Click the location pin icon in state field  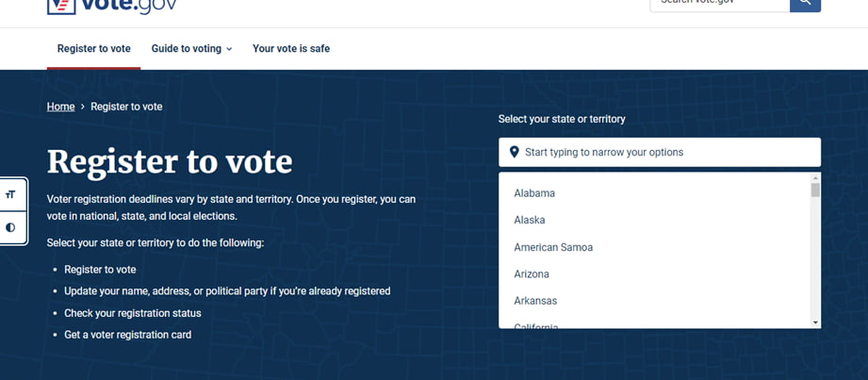point(514,152)
